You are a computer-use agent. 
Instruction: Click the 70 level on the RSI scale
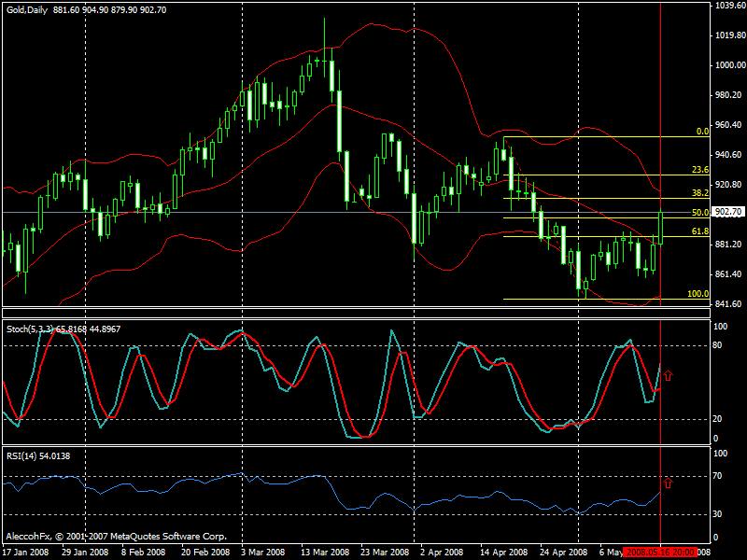click(720, 478)
